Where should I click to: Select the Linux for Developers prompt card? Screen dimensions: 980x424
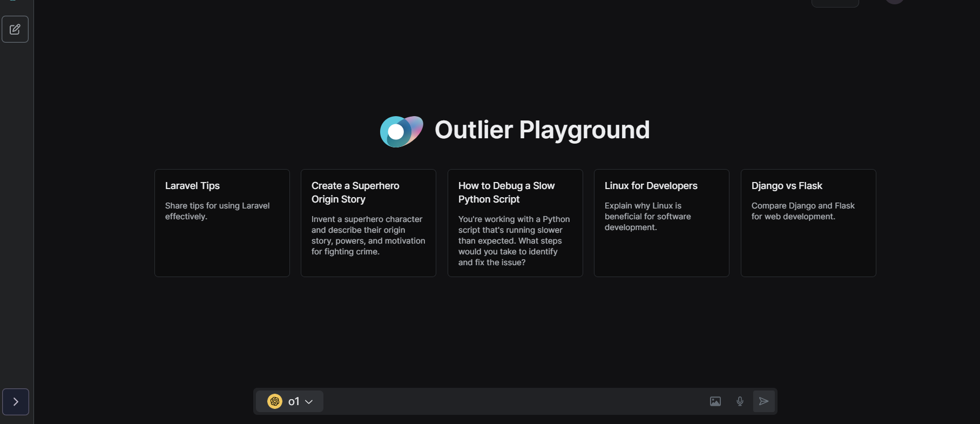[x=661, y=223]
